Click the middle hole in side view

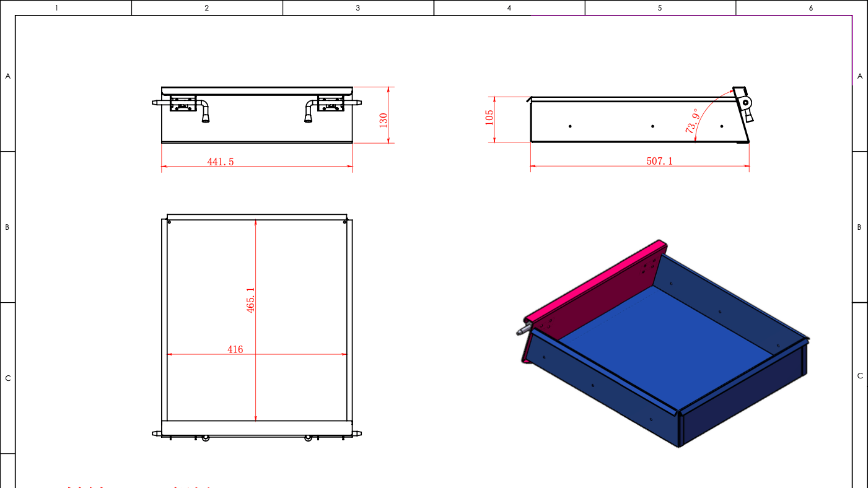point(652,126)
